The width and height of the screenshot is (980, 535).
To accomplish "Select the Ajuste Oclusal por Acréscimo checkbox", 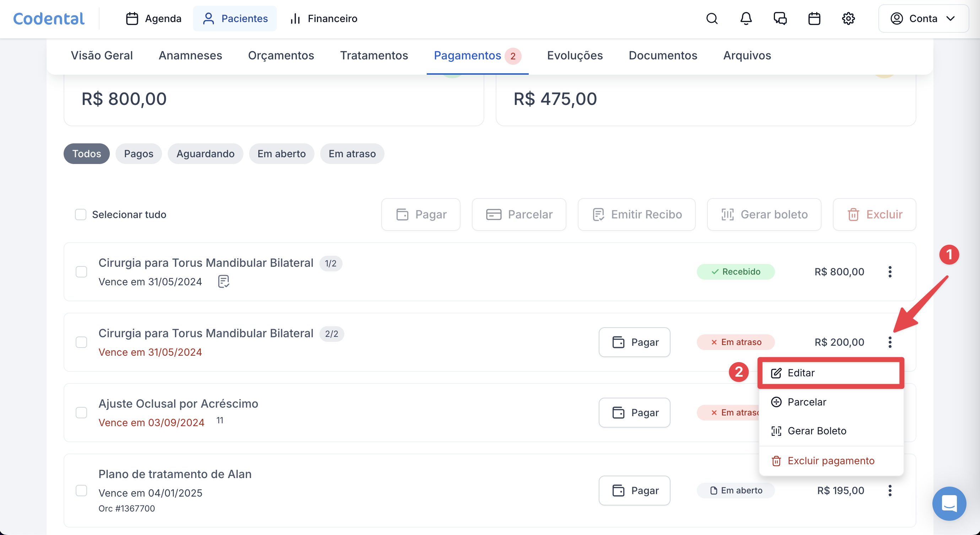I will coord(81,412).
